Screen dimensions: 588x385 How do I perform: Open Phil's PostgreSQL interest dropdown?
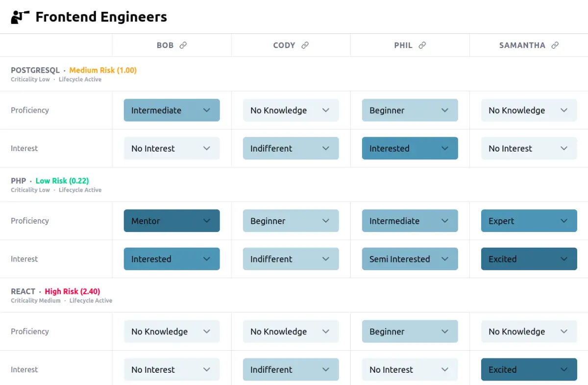(x=410, y=148)
